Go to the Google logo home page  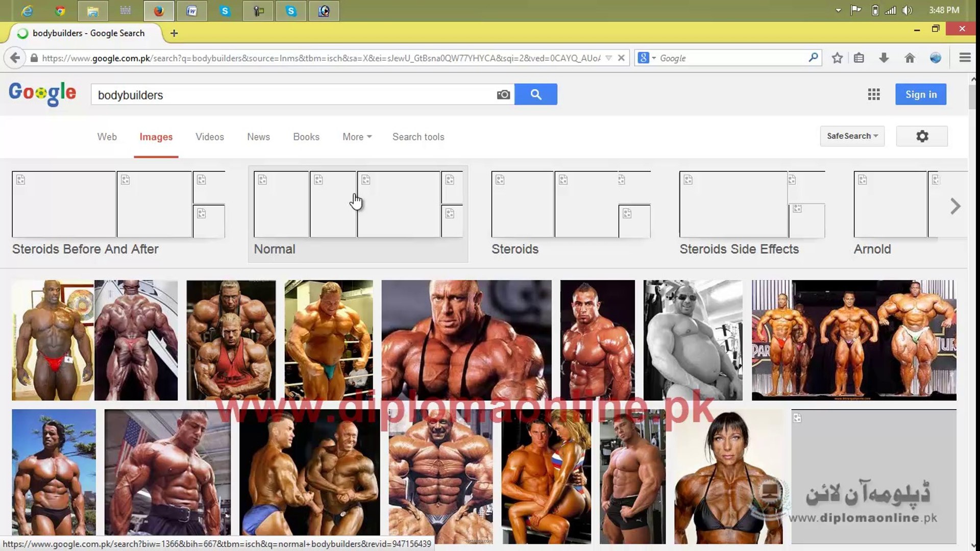point(42,93)
